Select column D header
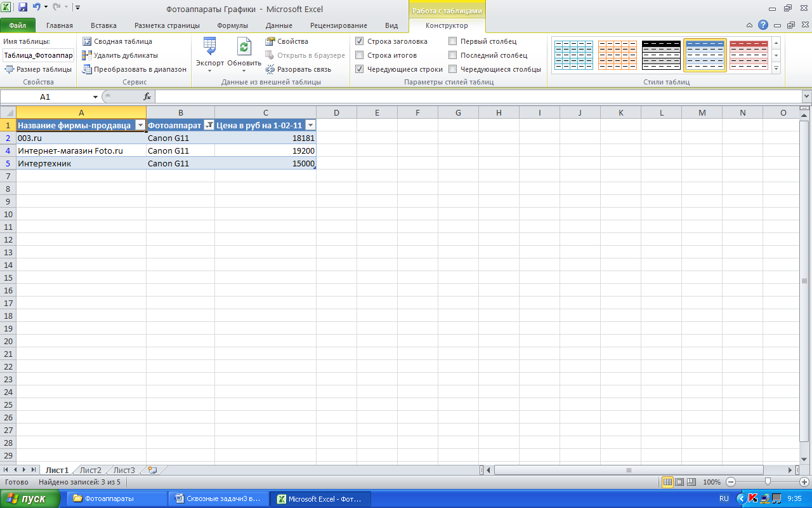812x508 pixels. [x=336, y=112]
